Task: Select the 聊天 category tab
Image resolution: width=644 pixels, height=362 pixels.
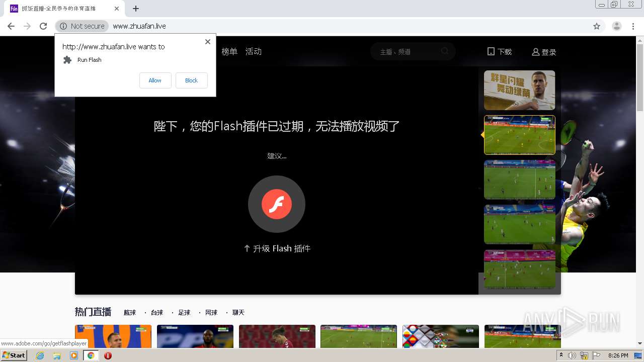Action: 238,313
